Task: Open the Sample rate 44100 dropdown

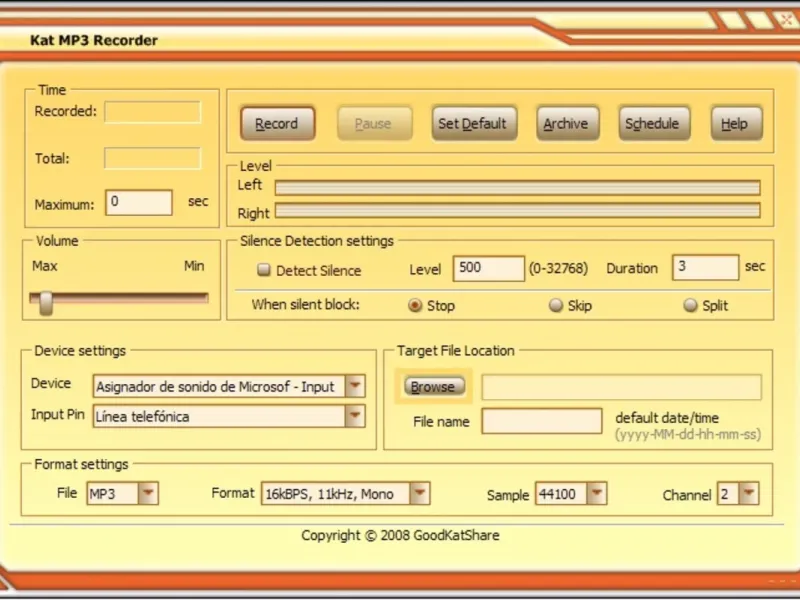Action: 596,493
